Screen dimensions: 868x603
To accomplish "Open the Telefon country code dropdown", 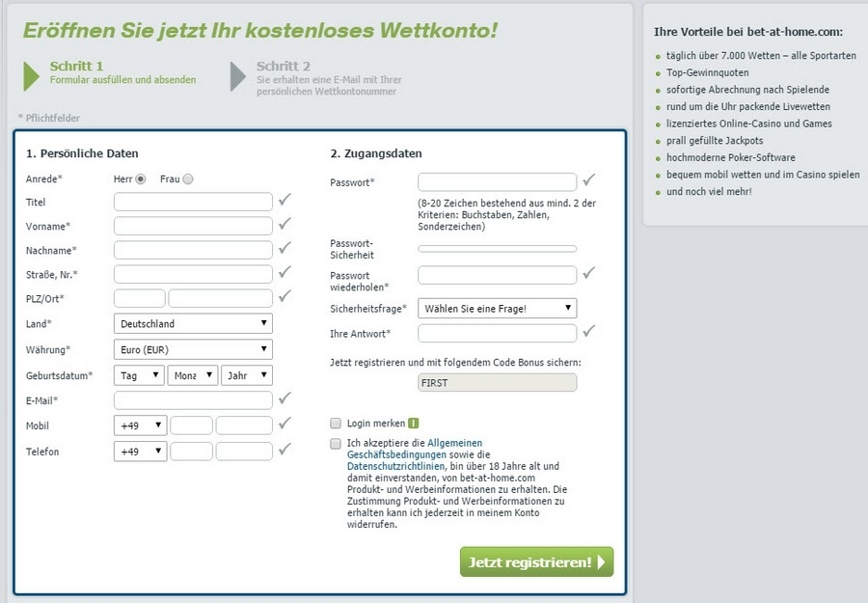I will [141, 452].
